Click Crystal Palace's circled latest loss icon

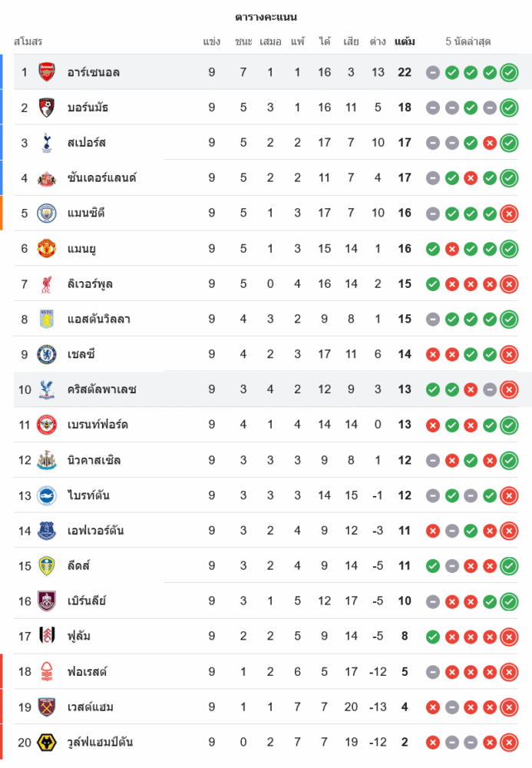coord(508,390)
